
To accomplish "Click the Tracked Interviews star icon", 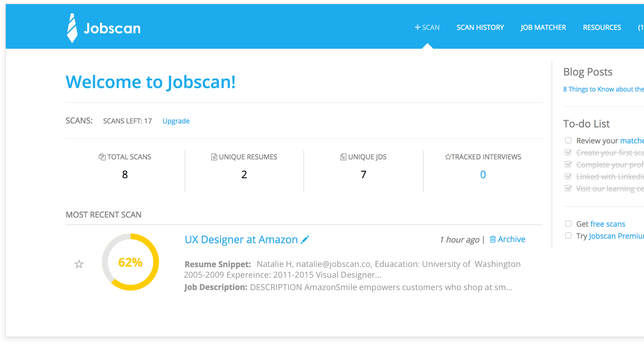I will point(448,157).
